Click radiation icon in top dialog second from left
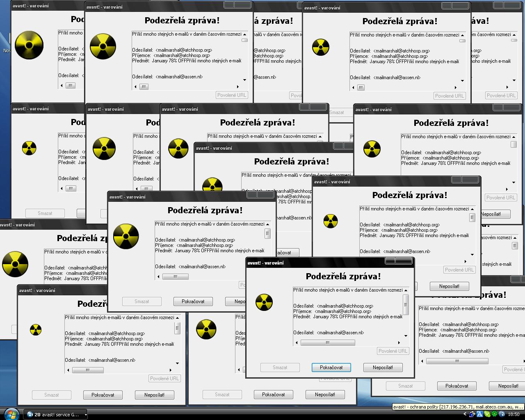 pos(103,46)
